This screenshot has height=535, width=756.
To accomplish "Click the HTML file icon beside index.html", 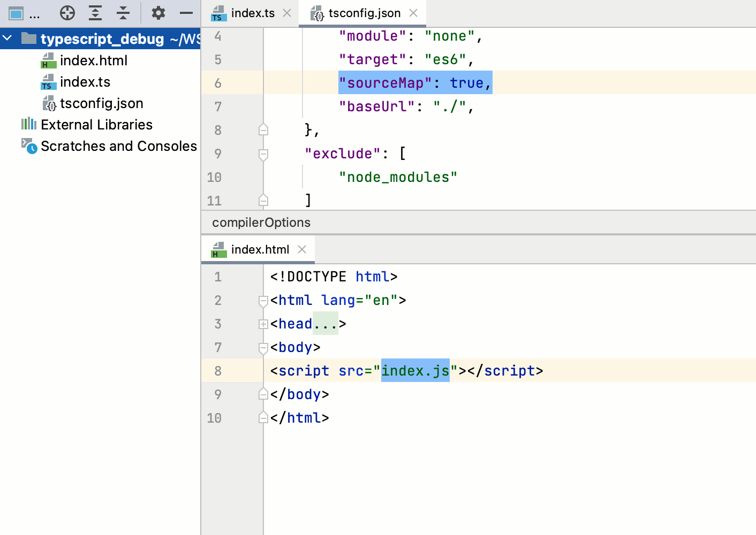I will (x=48, y=60).
